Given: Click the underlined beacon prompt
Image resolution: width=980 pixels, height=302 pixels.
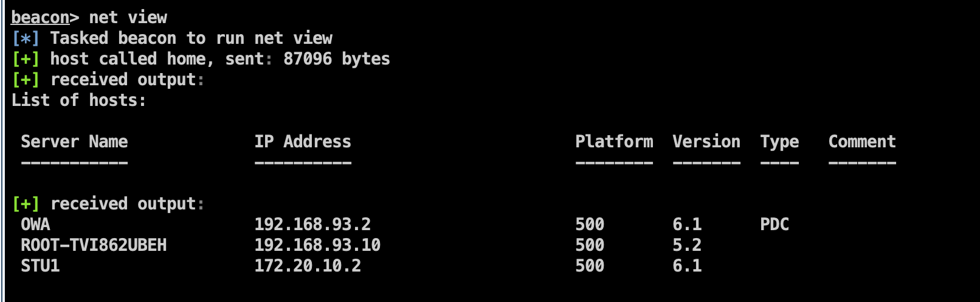Looking at the screenshot, I should click(x=40, y=18).
